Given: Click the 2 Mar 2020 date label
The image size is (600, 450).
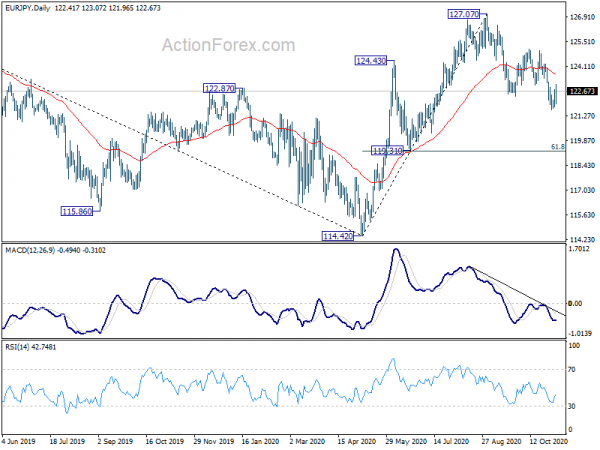Looking at the screenshot, I should point(307,441).
